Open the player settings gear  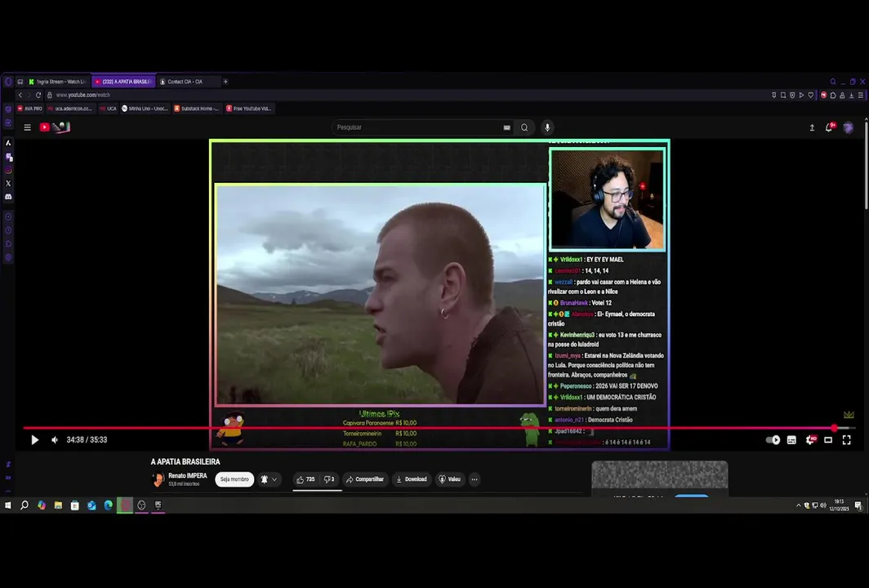click(810, 440)
